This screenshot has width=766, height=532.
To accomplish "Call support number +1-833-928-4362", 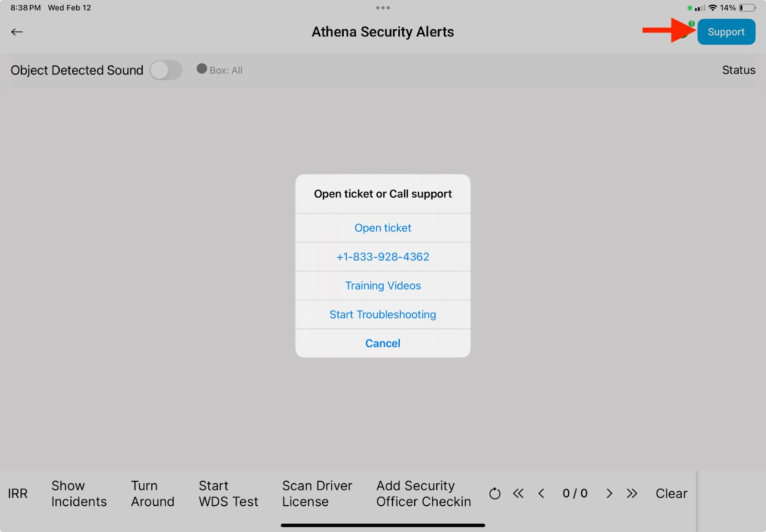I will pyautogui.click(x=383, y=257).
